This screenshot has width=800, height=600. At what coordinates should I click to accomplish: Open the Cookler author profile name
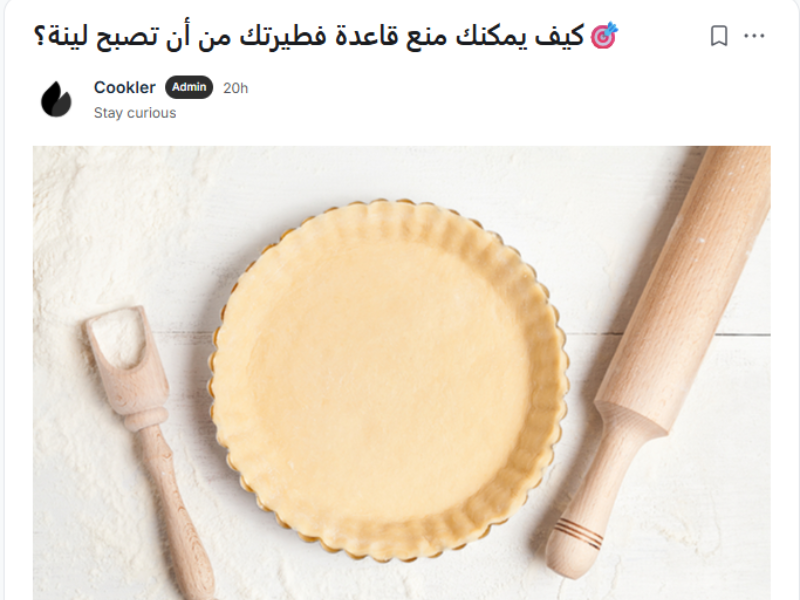124,87
